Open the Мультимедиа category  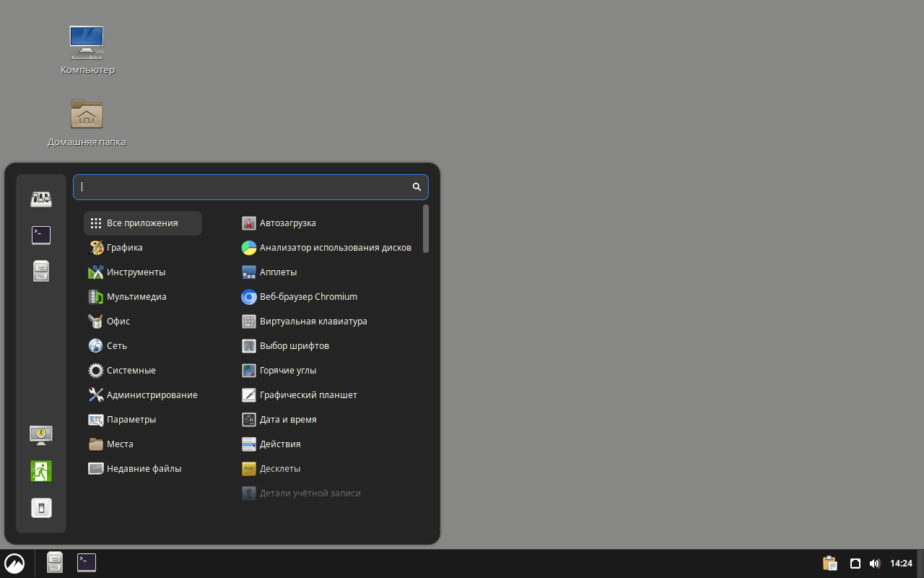click(x=136, y=297)
